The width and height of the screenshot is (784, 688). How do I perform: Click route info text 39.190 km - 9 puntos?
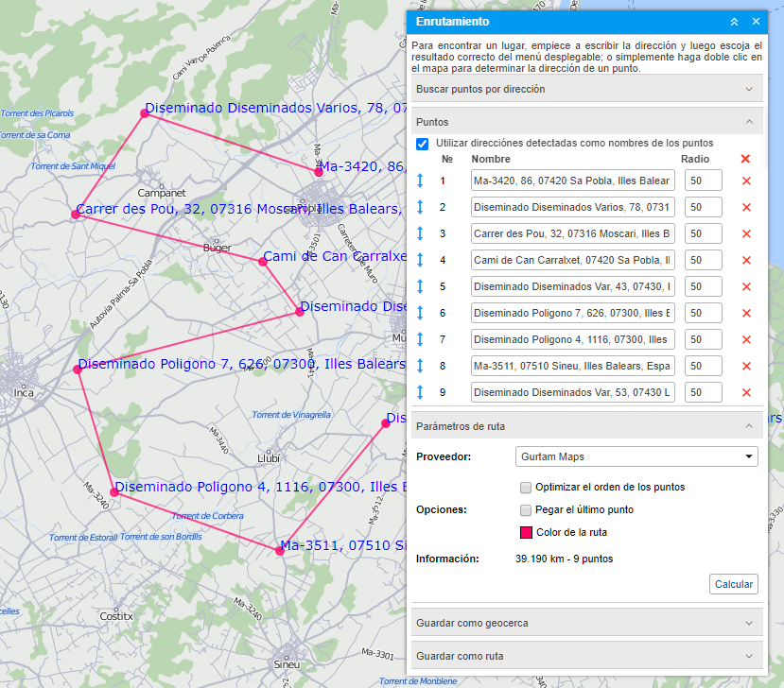[564, 559]
